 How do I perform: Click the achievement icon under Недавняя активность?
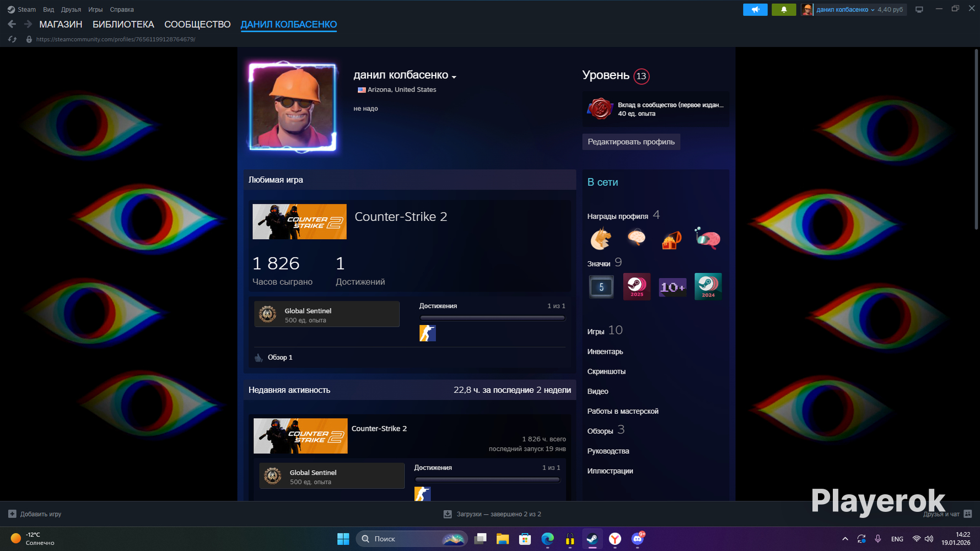[423, 494]
